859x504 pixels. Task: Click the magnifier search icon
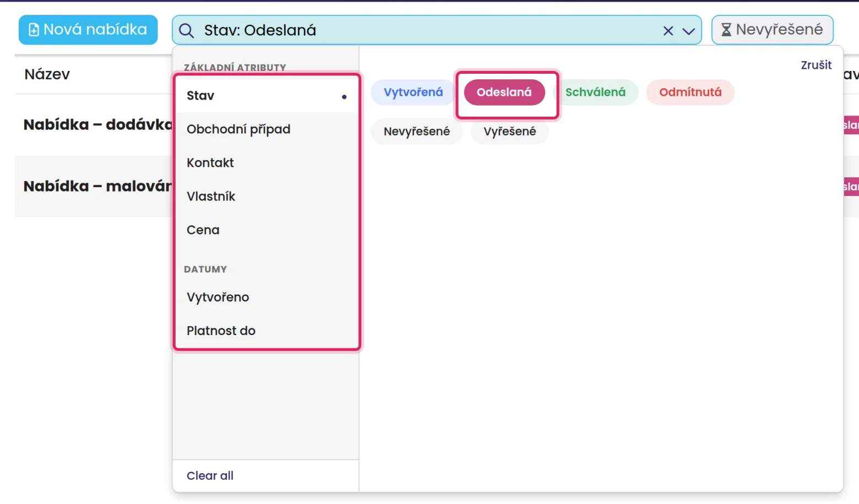point(187,30)
